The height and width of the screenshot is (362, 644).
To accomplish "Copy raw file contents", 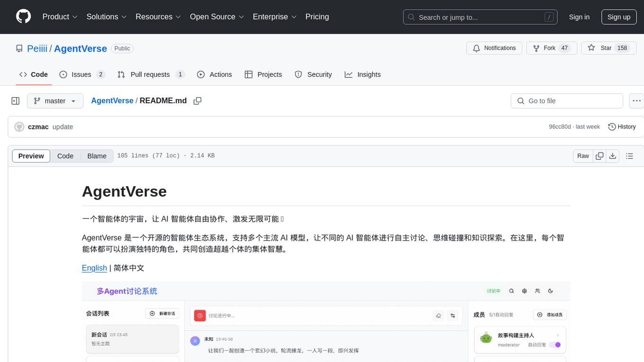I will tap(599, 156).
